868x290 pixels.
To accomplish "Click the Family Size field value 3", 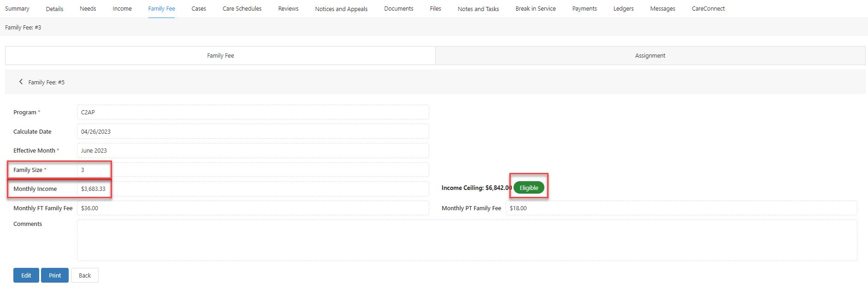I will click(x=253, y=170).
